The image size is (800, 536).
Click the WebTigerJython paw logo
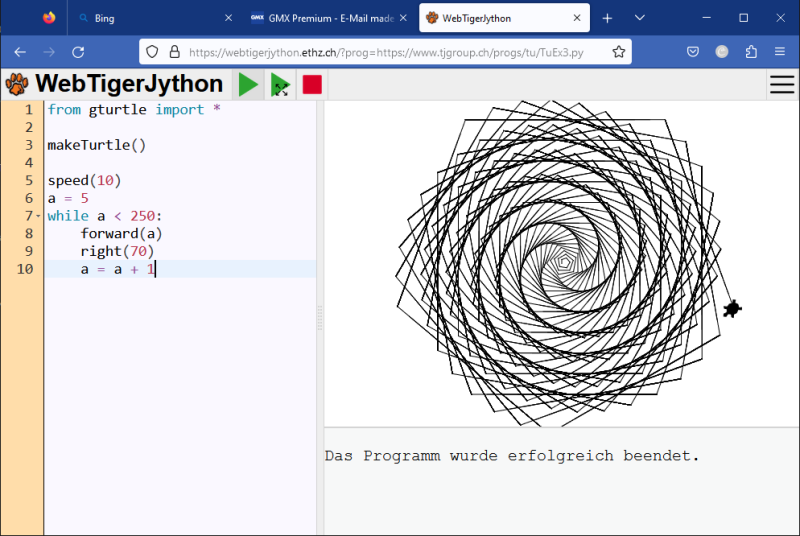(17, 85)
